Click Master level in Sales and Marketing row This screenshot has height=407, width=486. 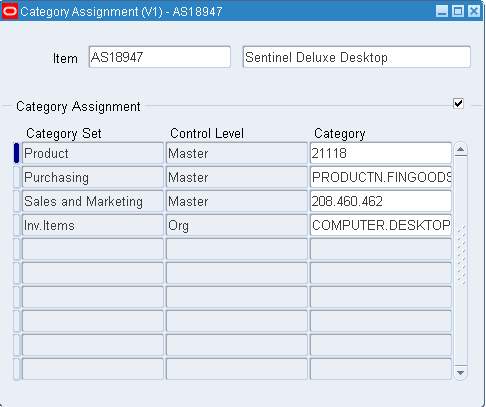click(x=237, y=201)
